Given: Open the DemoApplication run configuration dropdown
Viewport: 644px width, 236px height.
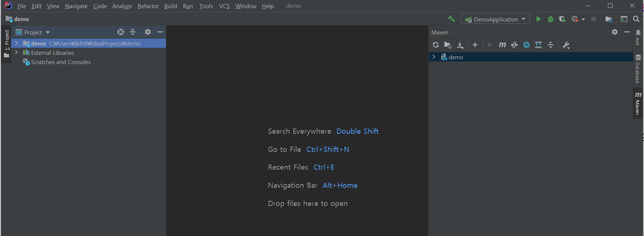Looking at the screenshot, I should 495,19.
